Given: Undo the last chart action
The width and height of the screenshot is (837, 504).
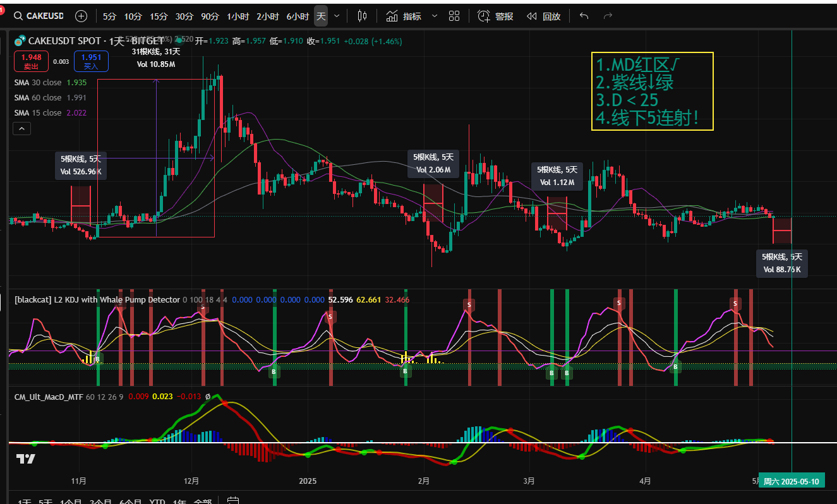Looking at the screenshot, I should (x=584, y=16).
